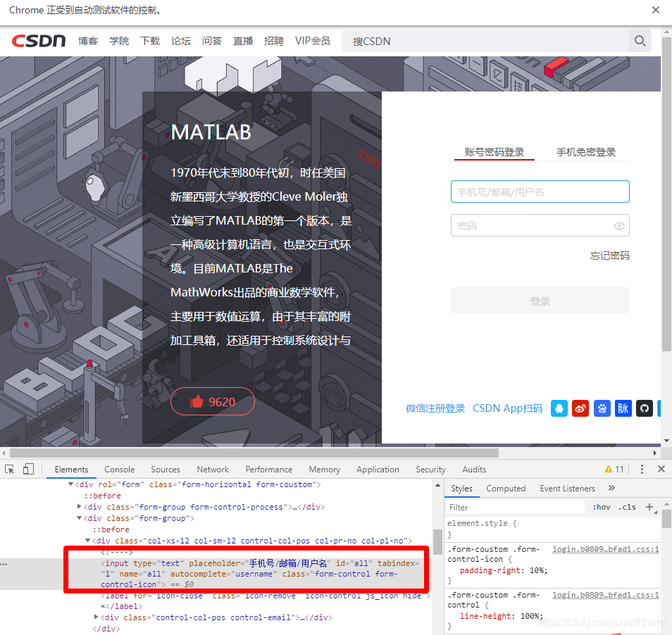Click the new style rule plus icon
The height and width of the screenshot is (635, 672).
649,507
